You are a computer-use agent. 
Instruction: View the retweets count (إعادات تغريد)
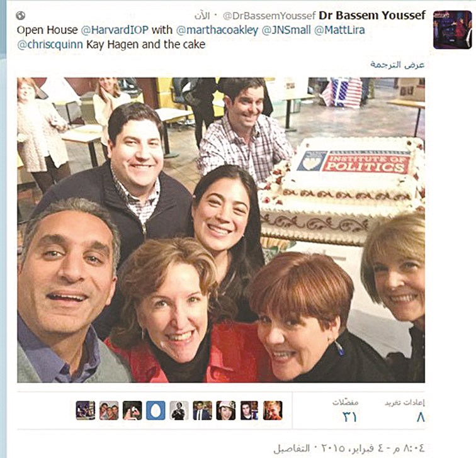point(404,410)
